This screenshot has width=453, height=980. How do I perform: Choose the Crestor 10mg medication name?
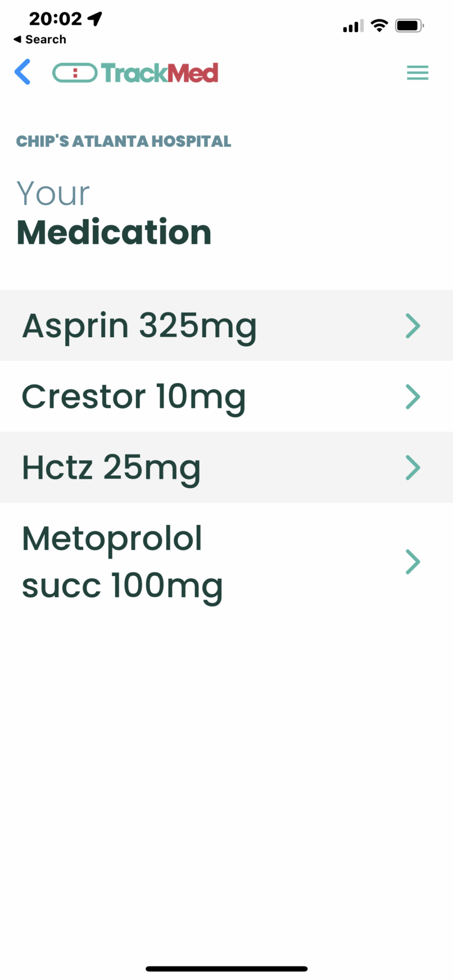(134, 397)
